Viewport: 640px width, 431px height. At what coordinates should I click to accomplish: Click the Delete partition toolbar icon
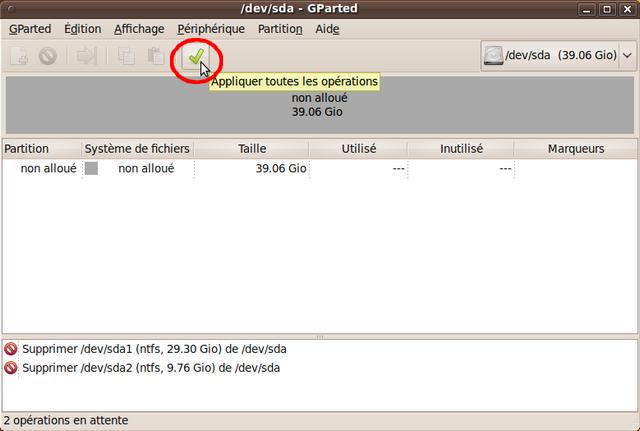click(48, 56)
